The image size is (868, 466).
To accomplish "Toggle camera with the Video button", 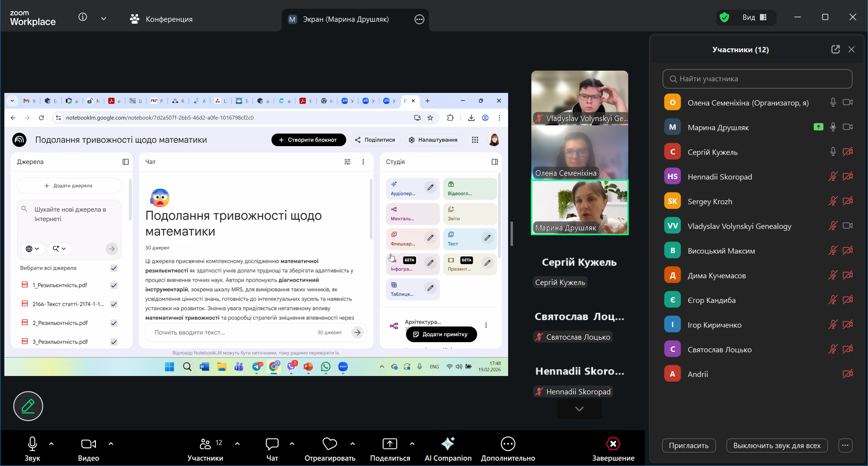I will tap(88, 444).
